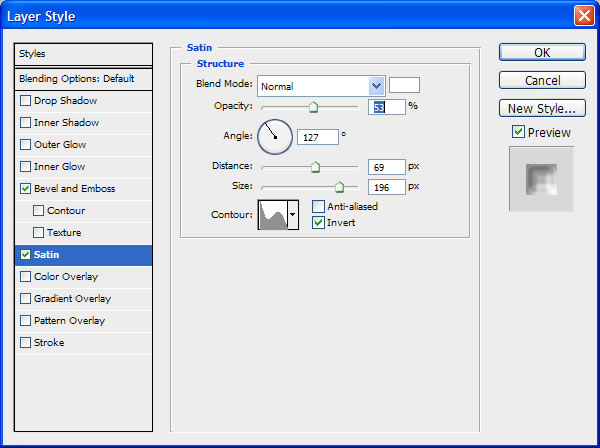The height and width of the screenshot is (448, 600).
Task: Click the Distance slider handle
Action: click(x=315, y=167)
